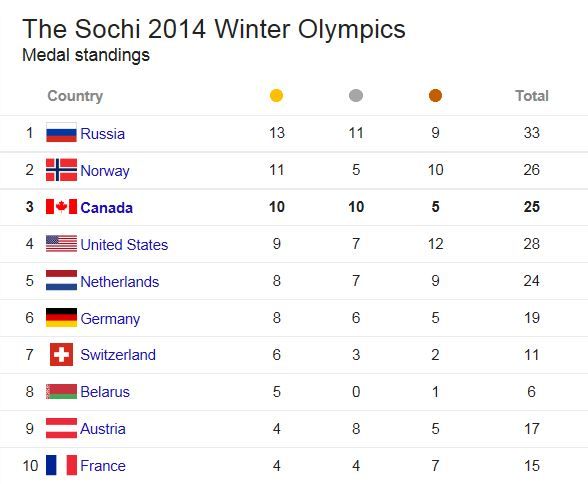Image resolution: width=588 pixels, height=484 pixels.
Task: Click the Netherlands flag icon
Action: pyautogui.click(x=62, y=280)
